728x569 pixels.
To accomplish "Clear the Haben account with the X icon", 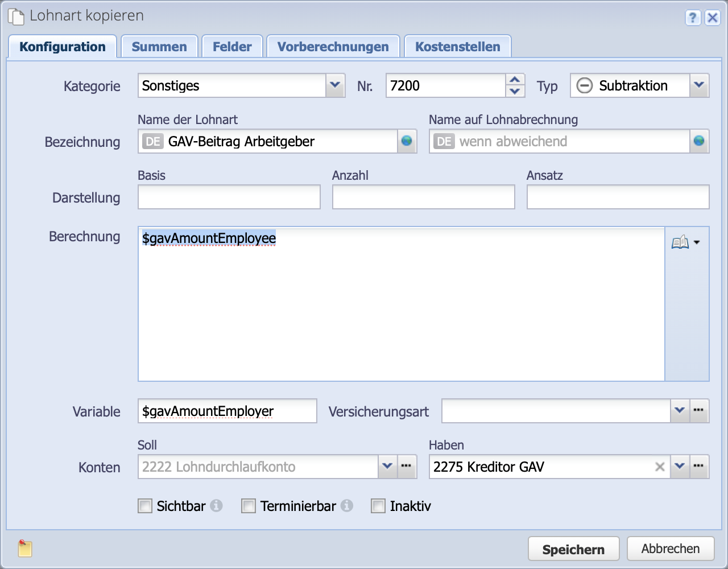I will tap(659, 467).
